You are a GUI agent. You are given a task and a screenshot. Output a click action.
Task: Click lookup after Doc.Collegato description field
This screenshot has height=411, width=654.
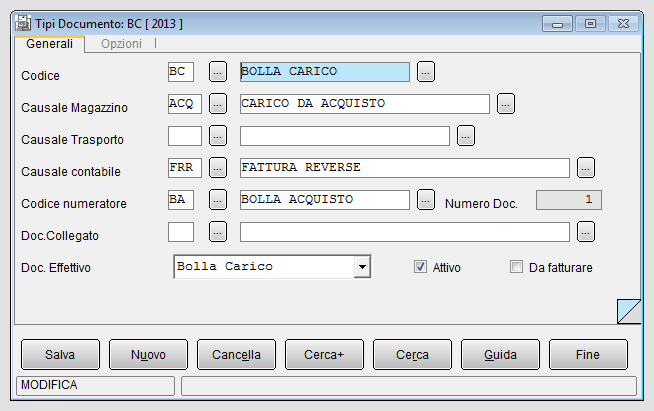coord(586,232)
